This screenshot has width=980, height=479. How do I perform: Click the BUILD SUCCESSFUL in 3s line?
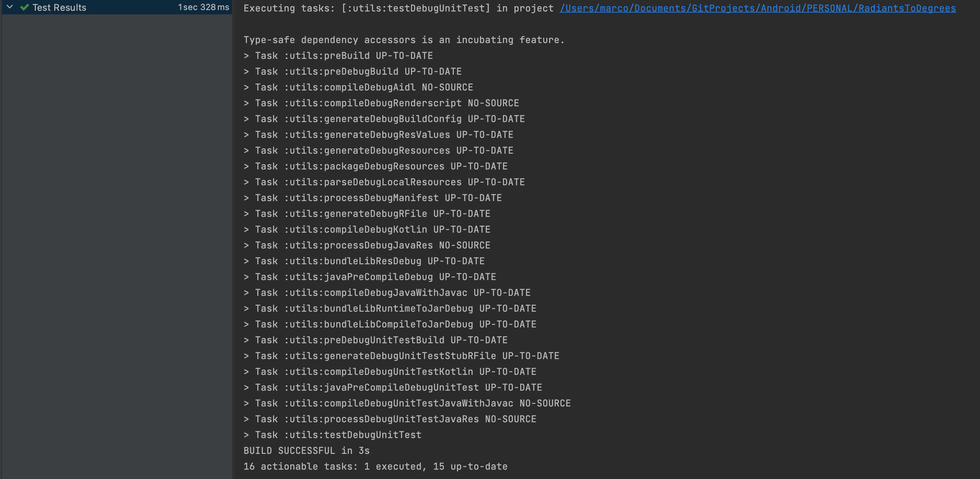306,451
